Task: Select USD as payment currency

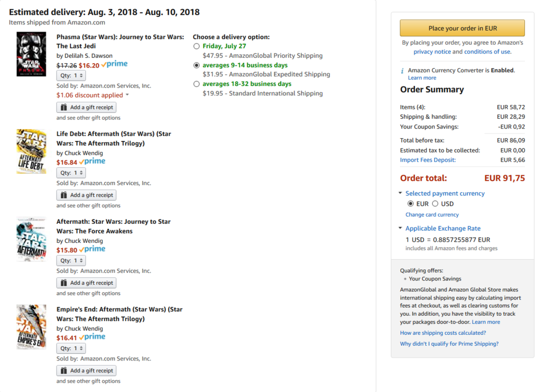Action: point(435,204)
